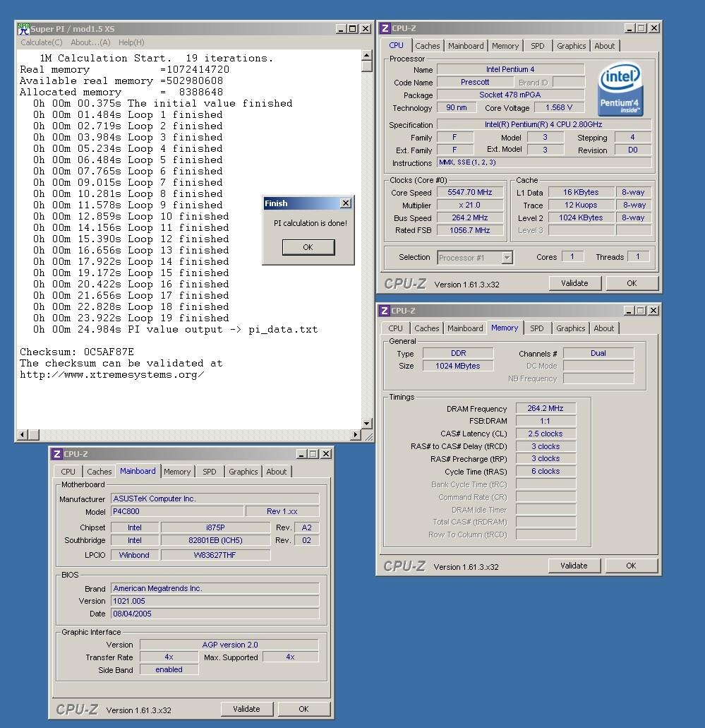The image size is (705, 728).
Task: Click the Super PI horizontal scrollbar right arrow
Action: click(x=356, y=434)
